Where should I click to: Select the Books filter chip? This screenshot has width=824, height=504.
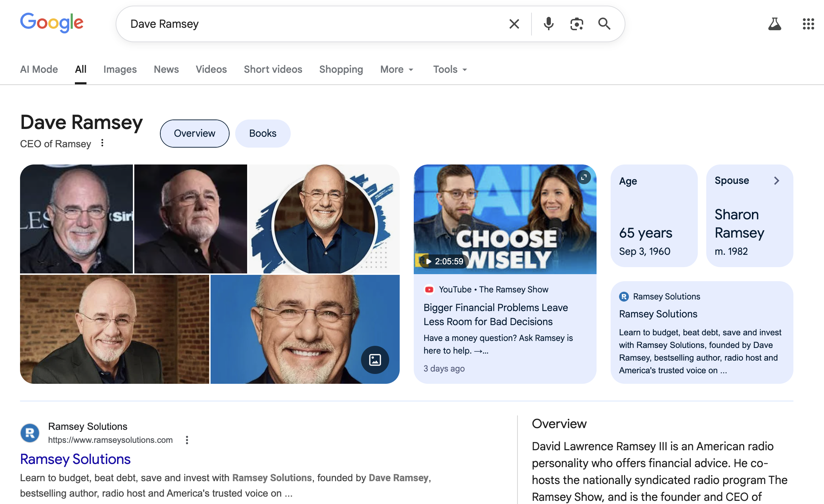pos(263,133)
